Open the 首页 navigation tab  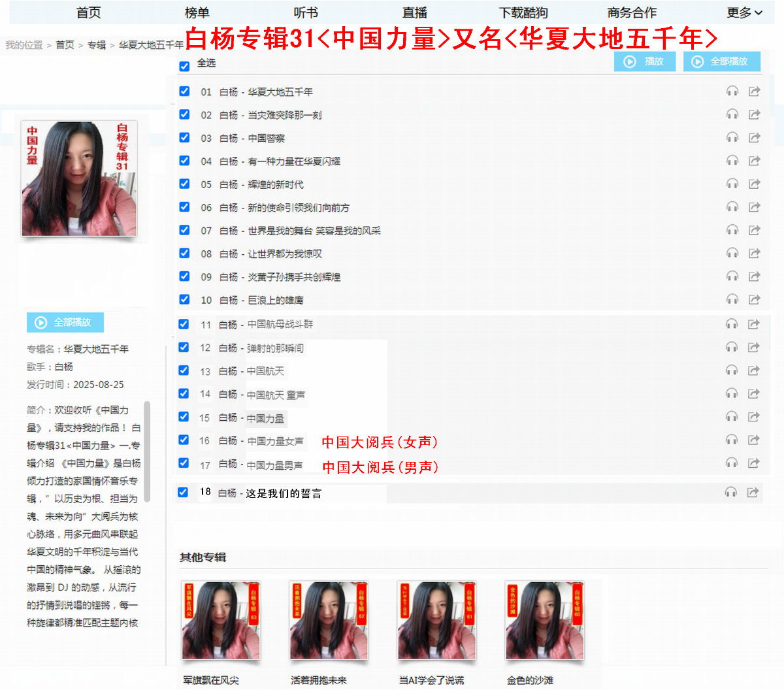point(88,12)
